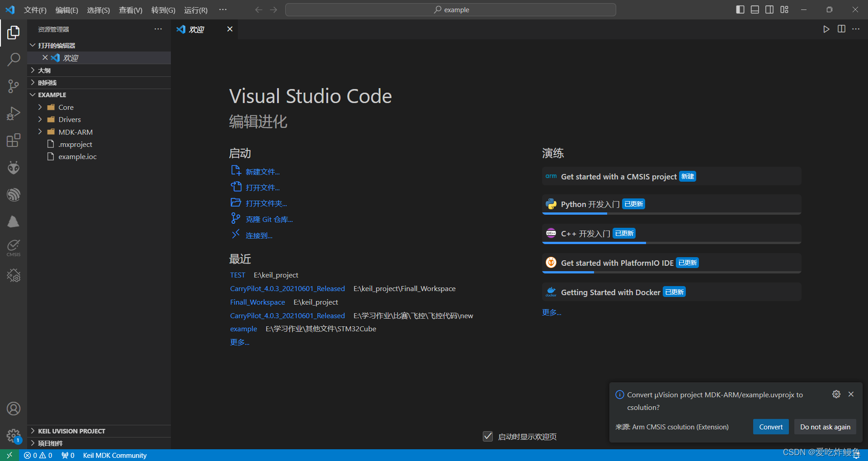This screenshot has width=868, height=461.
Task: Go forward navigation arrow
Action: tap(274, 9)
